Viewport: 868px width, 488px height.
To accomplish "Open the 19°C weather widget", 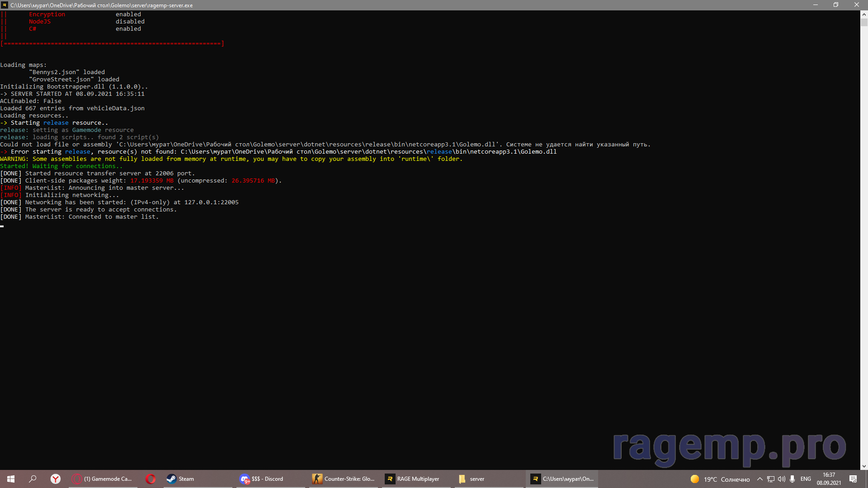I will [x=720, y=479].
